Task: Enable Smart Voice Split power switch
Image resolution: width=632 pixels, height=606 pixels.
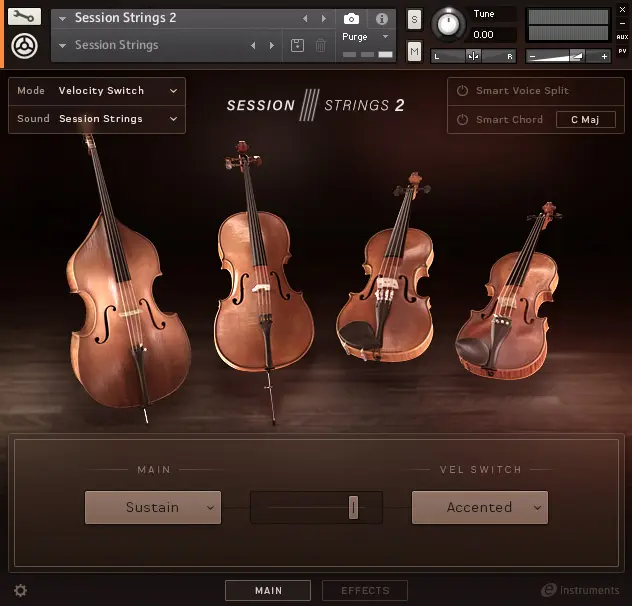Action: coord(462,91)
